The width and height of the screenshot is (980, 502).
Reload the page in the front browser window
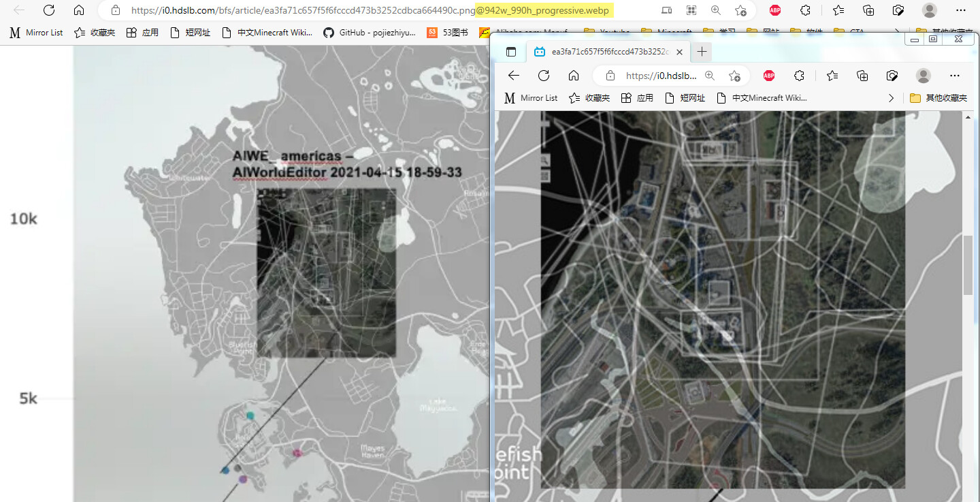click(x=544, y=76)
